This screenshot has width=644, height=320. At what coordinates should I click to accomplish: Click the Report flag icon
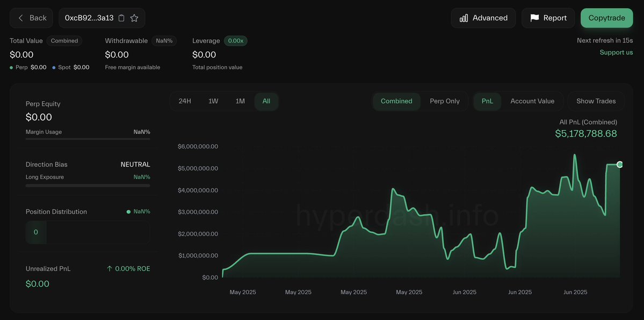tap(534, 18)
